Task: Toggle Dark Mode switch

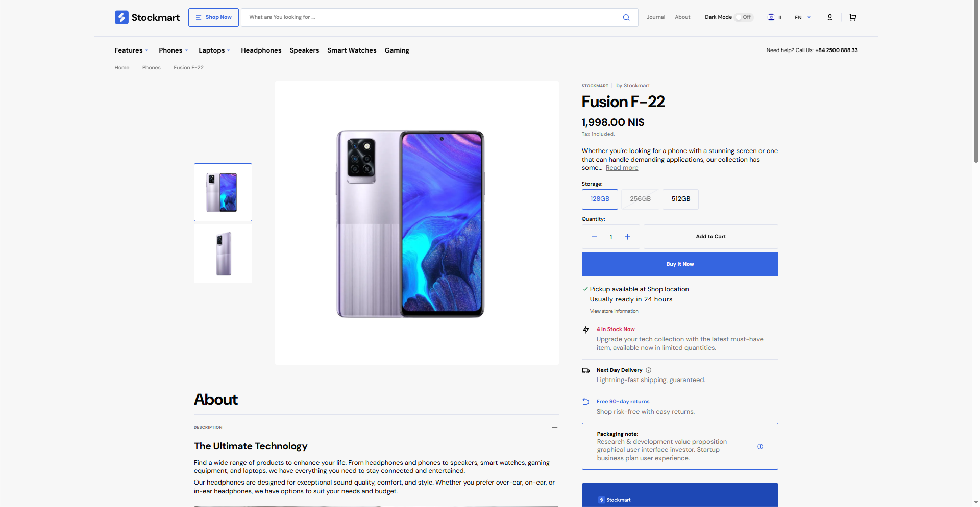Action: click(744, 17)
